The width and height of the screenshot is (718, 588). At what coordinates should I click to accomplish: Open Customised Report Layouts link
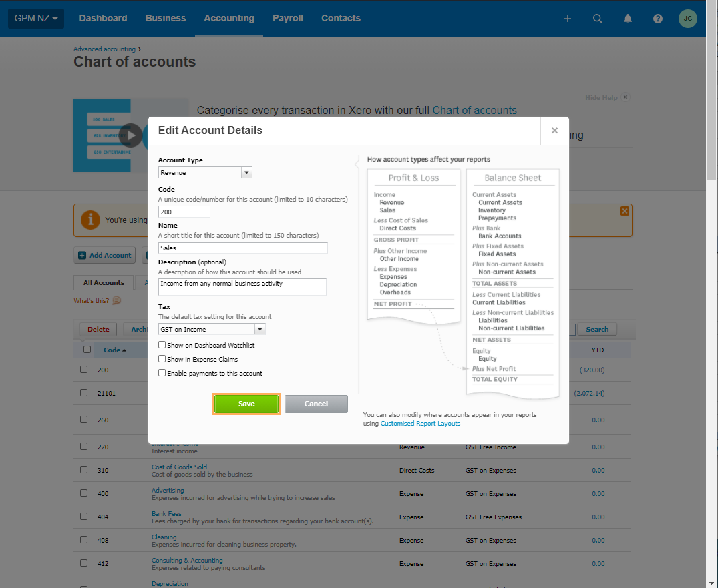pyautogui.click(x=420, y=423)
